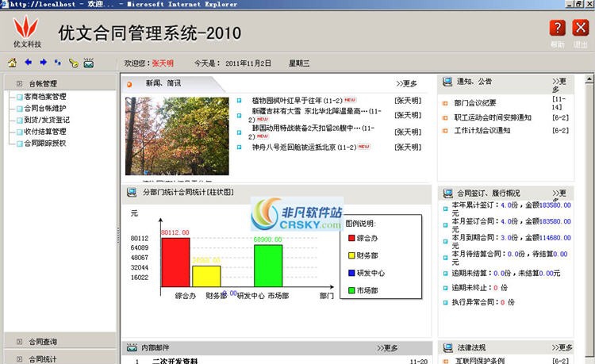
Task: Open 互联网保护条例 law entry
Action: coord(480,361)
